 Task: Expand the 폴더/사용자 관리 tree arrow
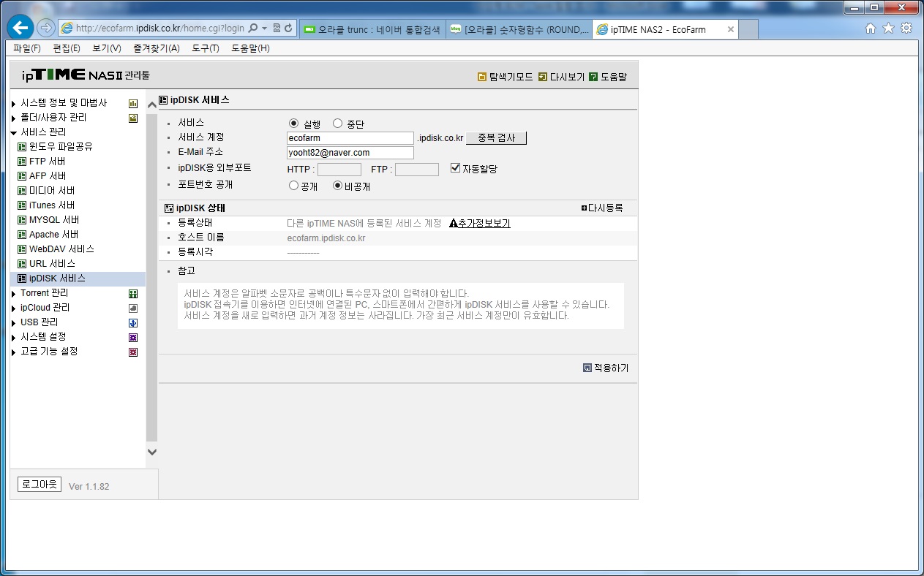pos(14,118)
